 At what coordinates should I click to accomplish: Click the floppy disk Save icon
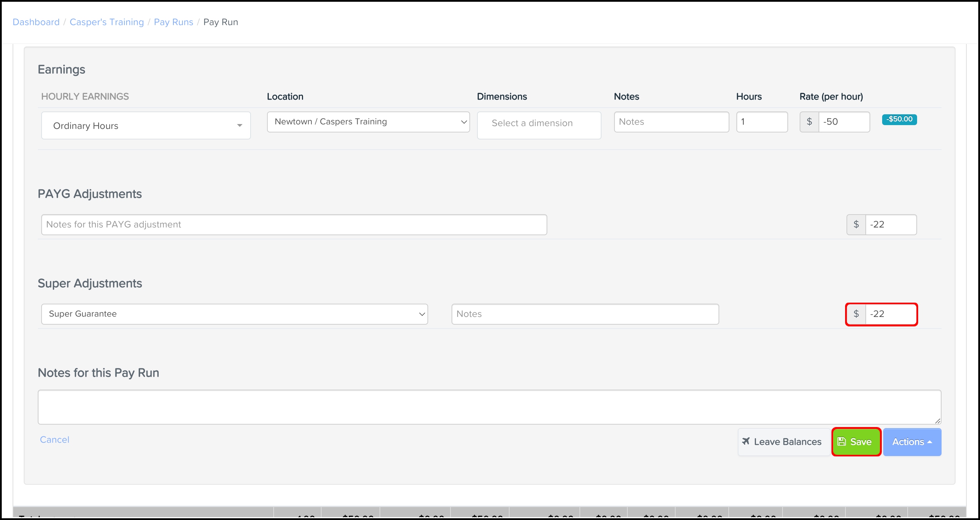842,441
